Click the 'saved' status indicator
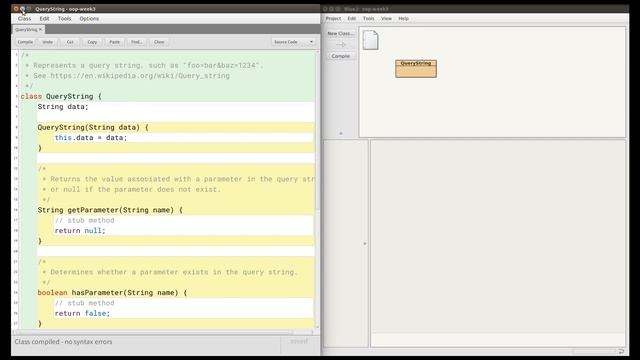The image size is (640, 360). [299, 341]
